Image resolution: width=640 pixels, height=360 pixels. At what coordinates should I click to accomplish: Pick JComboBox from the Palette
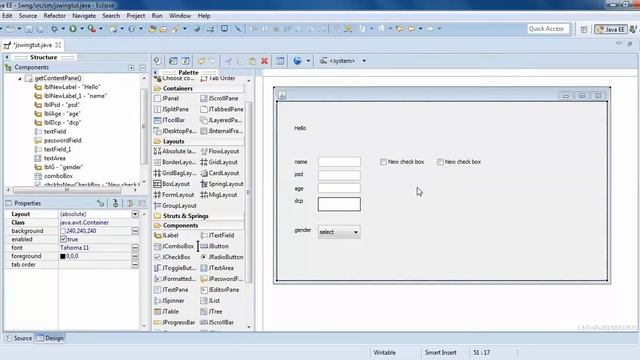point(173,247)
